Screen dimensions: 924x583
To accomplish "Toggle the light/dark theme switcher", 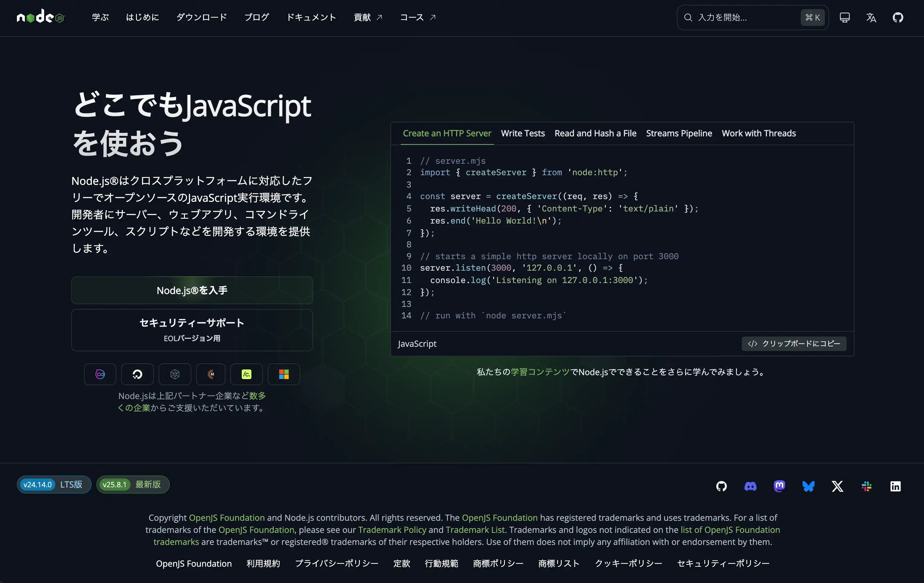I will pos(845,17).
